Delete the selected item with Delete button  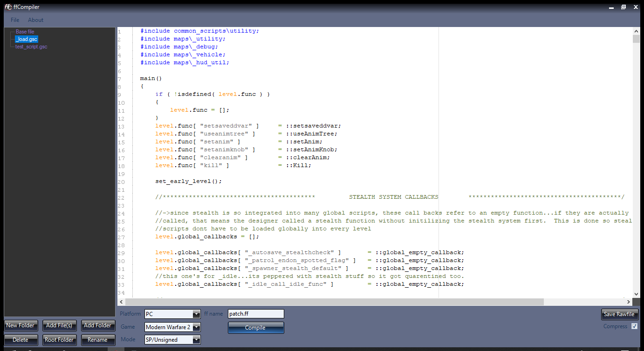[x=21, y=340]
